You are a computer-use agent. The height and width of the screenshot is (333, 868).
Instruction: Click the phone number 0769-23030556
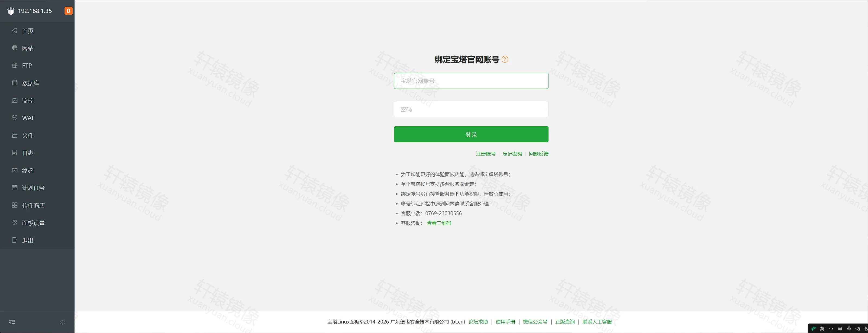click(443, 213)
